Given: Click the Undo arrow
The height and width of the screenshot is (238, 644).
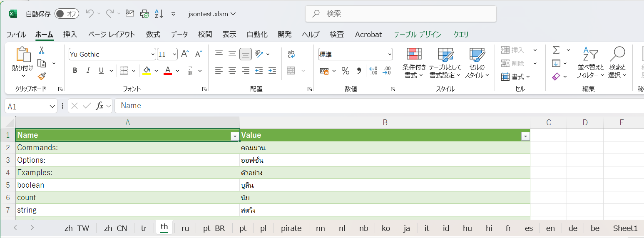Looking at the screenshot, I should (90, 13).
